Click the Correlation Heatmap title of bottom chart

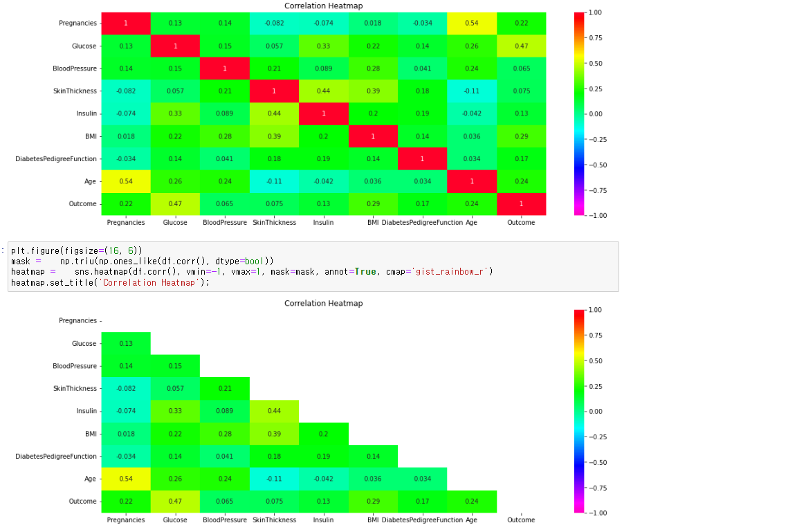pyautogui.click(x=323, y=303)
